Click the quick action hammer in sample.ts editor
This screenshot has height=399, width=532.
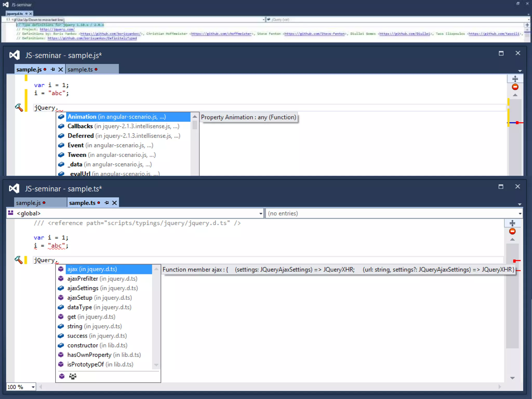(x=18, y=260)
